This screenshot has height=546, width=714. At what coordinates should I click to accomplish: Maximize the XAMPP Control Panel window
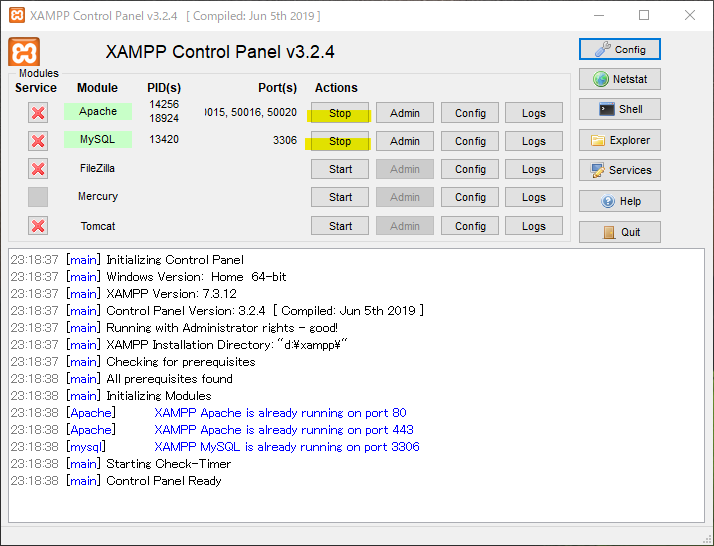[x=644, y=15]
